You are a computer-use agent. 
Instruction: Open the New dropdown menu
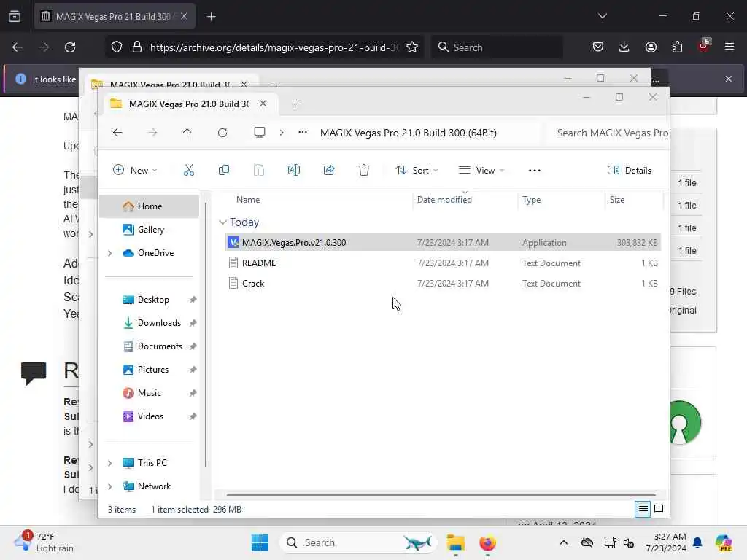coord(135,171)
